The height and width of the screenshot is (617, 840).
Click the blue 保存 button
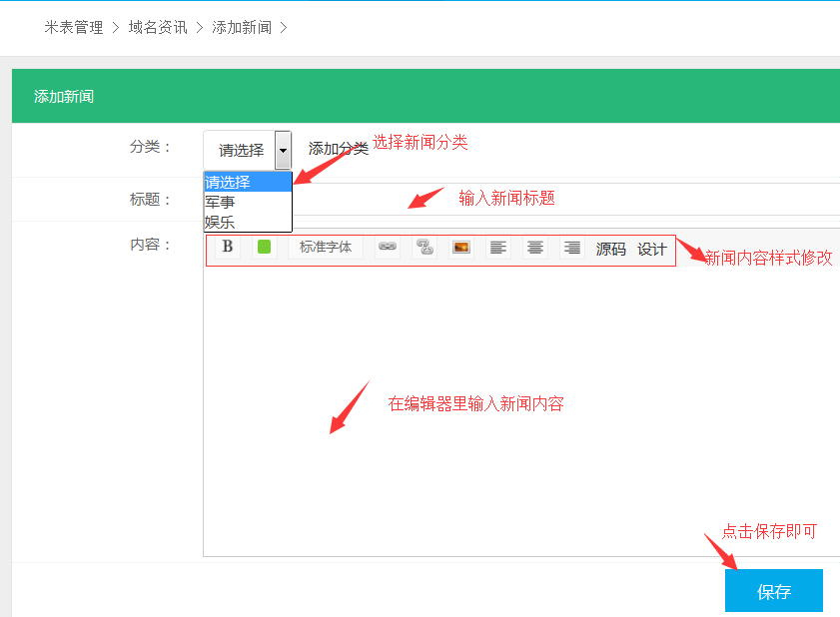pyautogui.click(x=773, y=590)
